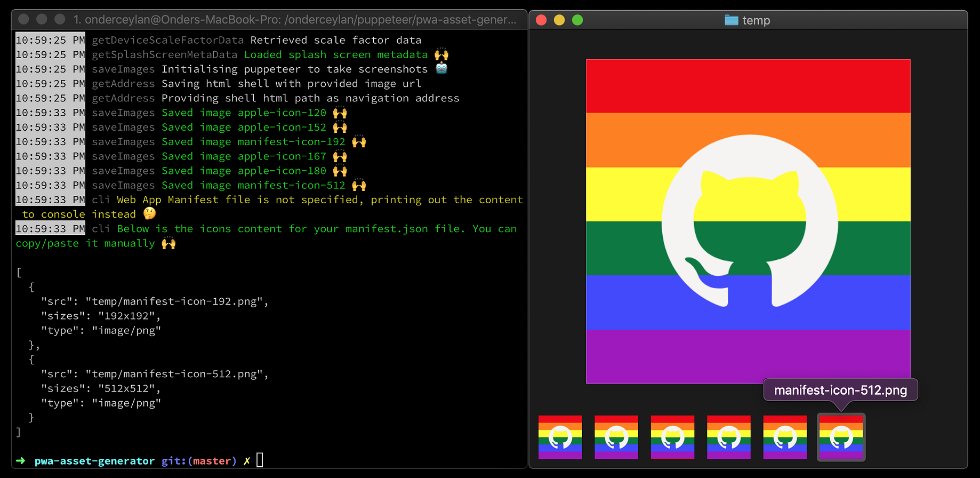Click the "192x192" sizes value
Screen dimensions: 980x478
pos(126,316)
